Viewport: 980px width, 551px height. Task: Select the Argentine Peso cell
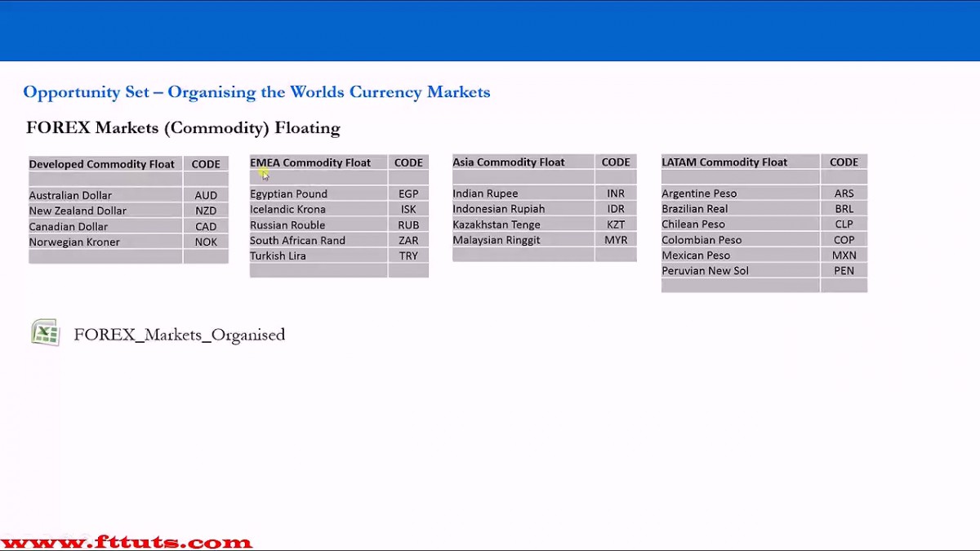point(740,193)
